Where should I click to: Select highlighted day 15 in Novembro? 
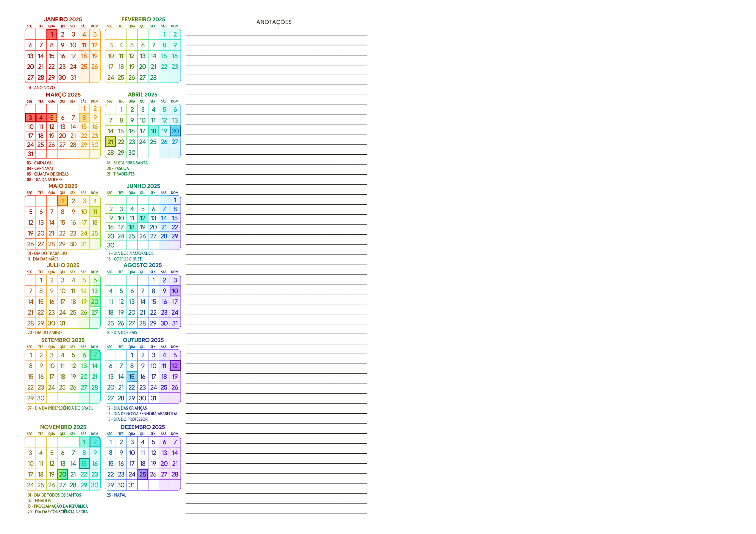point(84,464)
